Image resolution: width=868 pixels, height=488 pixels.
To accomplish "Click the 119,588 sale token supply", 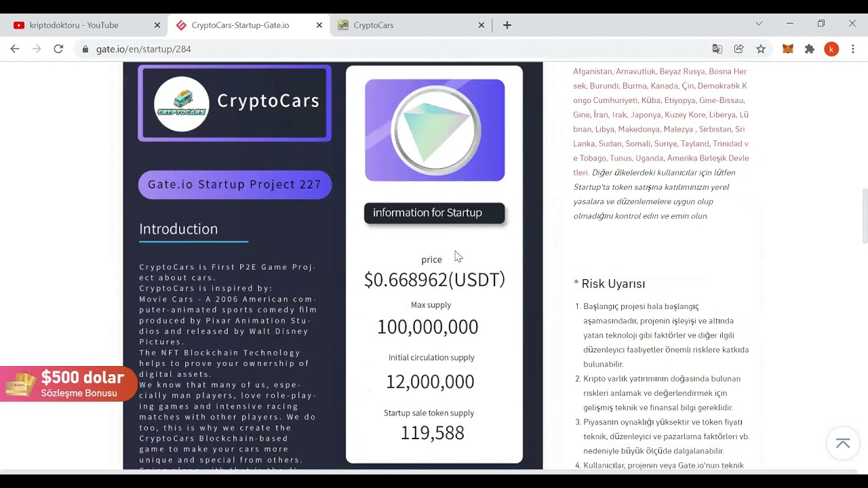I will [432, 433].
